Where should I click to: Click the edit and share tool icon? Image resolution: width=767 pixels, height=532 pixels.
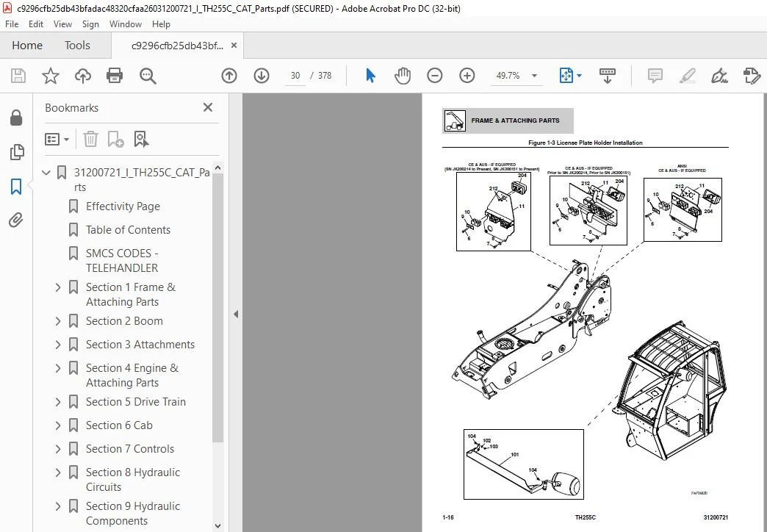coord(752,76)
